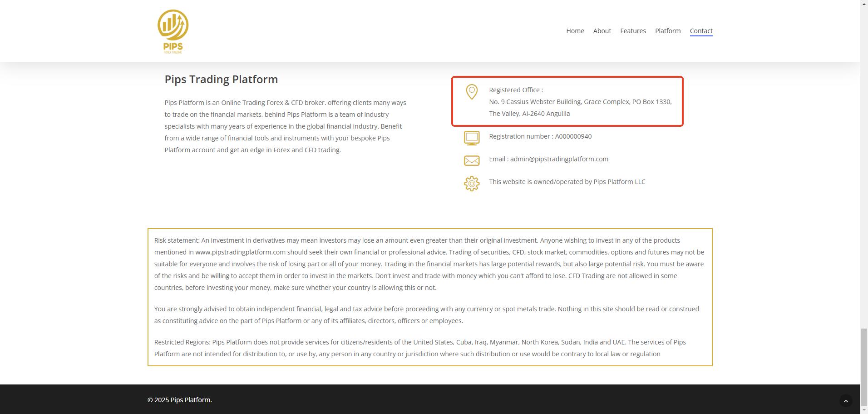Viewport: 868px width, 414px height.
Task: Open the Home navigation item
Action: pos(575,31)
